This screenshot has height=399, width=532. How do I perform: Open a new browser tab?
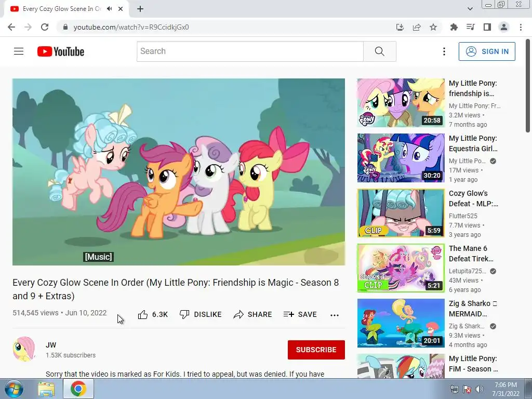tap(140, 9)
